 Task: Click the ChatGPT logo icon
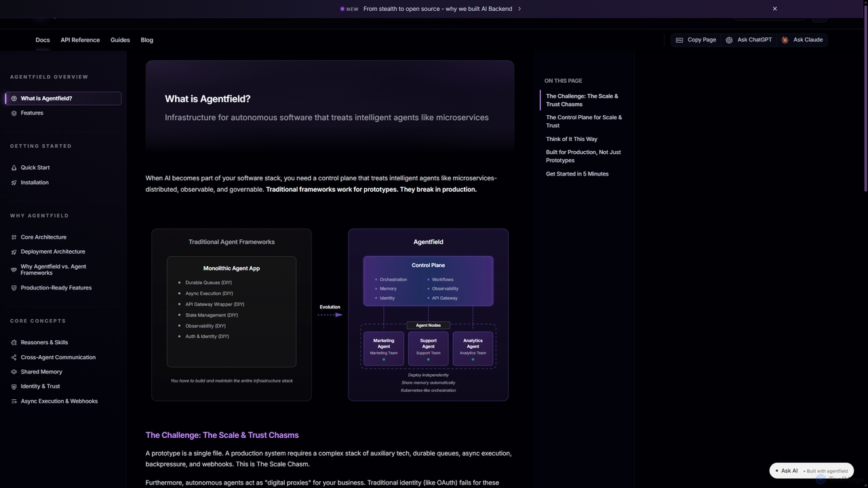pos(729,40)
